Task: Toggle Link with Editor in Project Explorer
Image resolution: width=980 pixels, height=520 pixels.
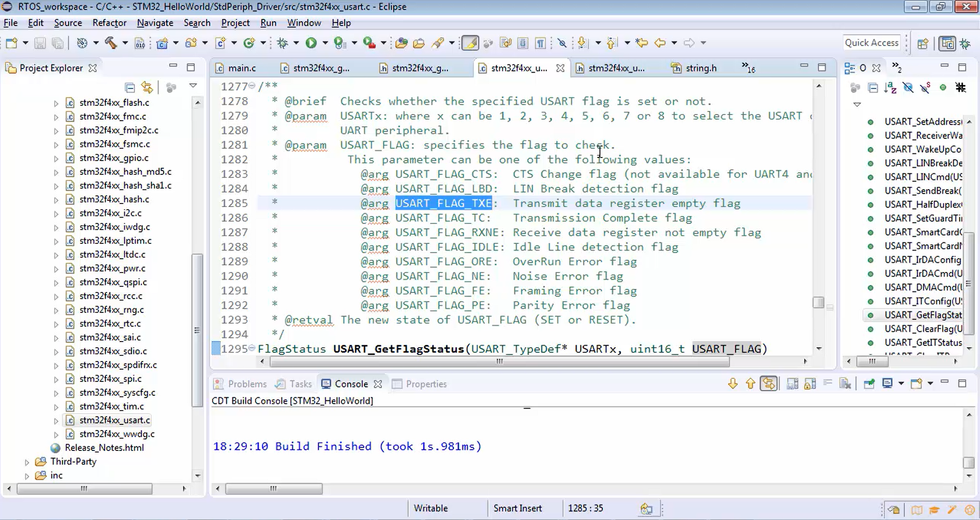Action: (147, 87)
